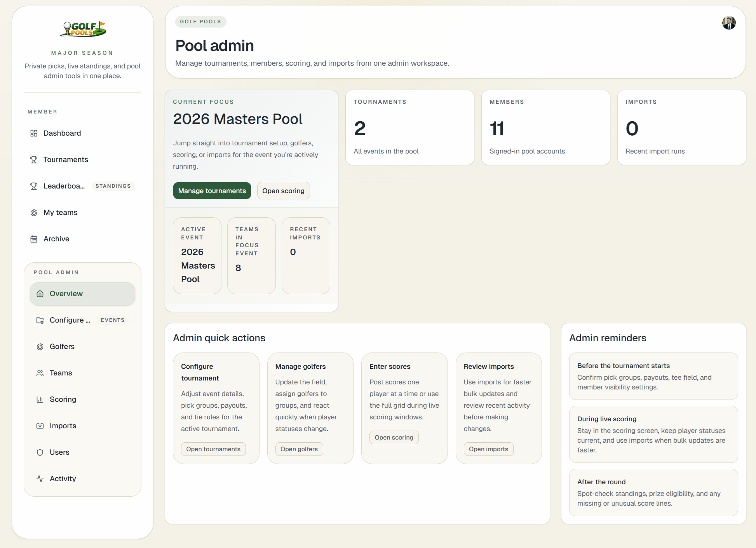Image resolution: width=756 pixels, height=548 pixels.
Task: Open Imports via the download icon
Action: coord(40,426)
